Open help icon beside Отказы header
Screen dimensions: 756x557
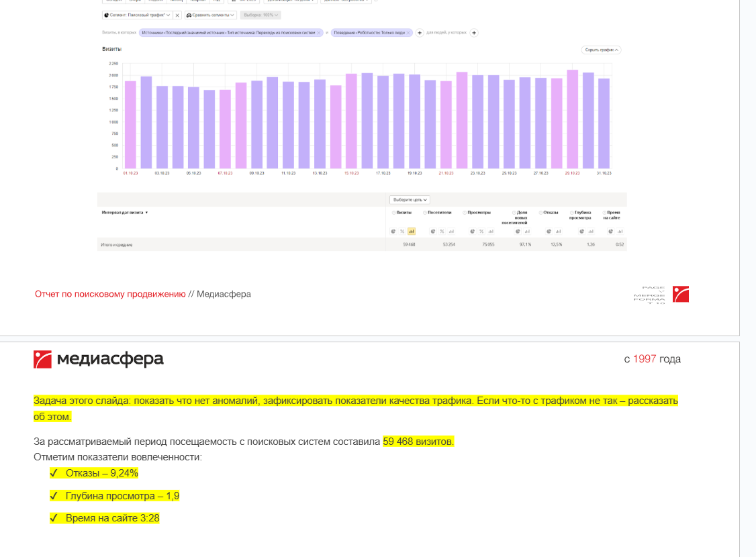point(540,213)
